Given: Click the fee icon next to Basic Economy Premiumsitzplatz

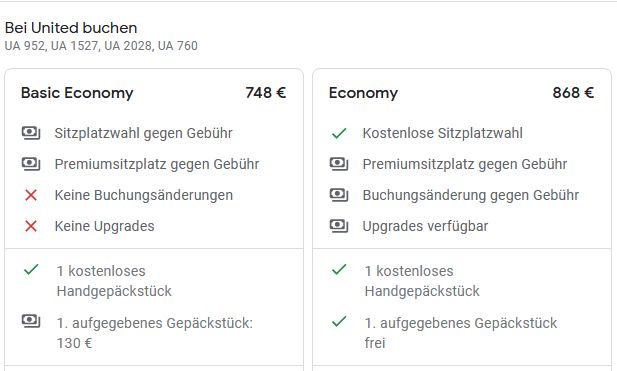Looking at the screenshot, I should pos(31,164).
